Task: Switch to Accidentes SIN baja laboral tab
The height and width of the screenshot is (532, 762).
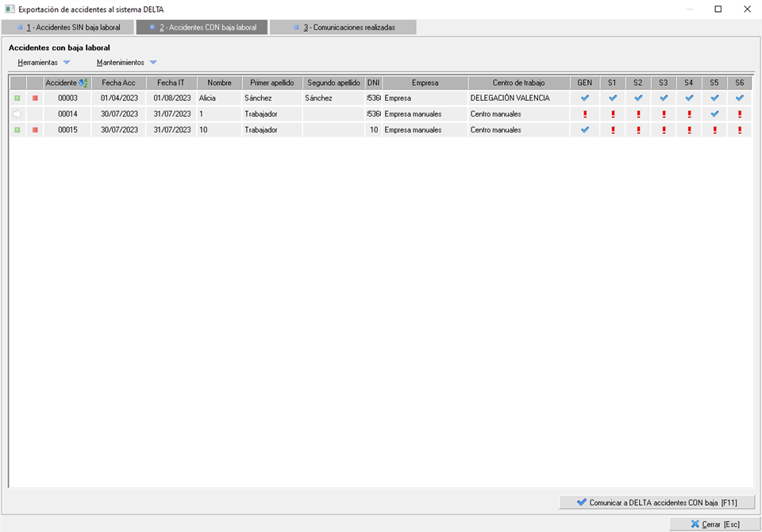Action: [x=68, y=27]
